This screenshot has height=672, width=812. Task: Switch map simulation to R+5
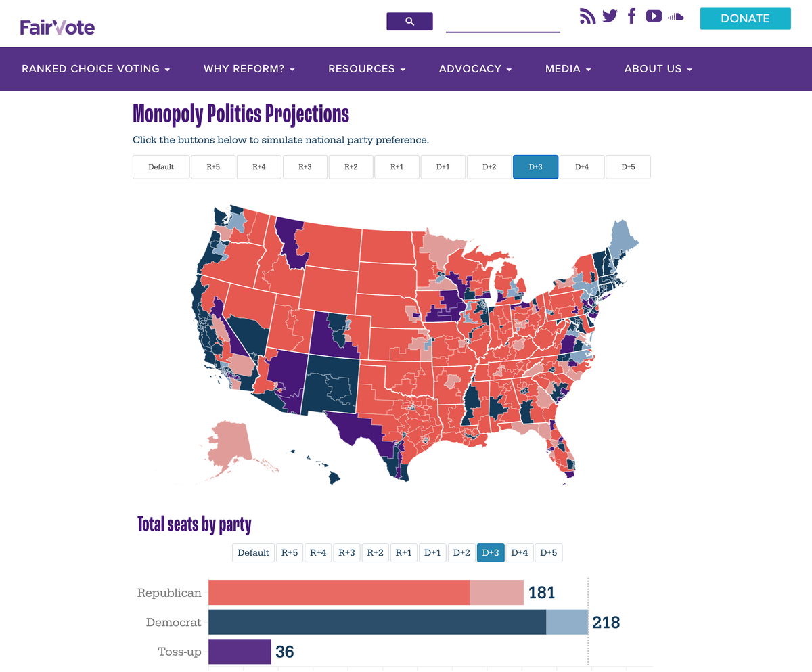coord(213,167)
